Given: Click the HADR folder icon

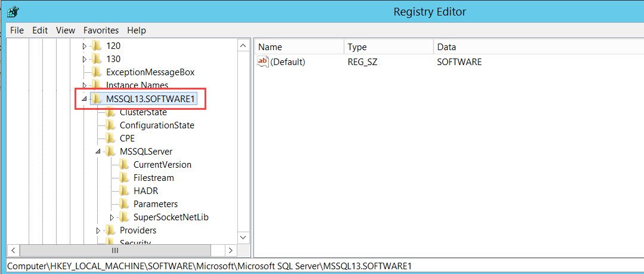Looking at the screenshot, I should tap(124, 190).
